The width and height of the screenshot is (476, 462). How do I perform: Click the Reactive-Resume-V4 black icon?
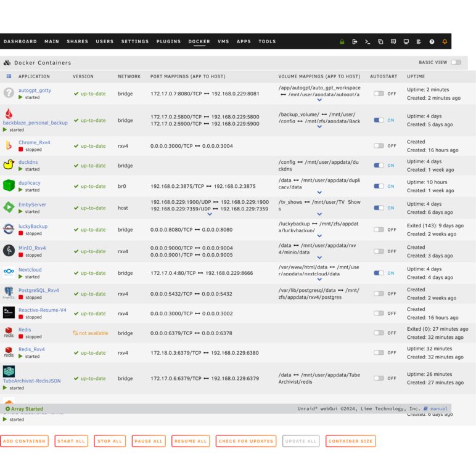tap(9, 312)
